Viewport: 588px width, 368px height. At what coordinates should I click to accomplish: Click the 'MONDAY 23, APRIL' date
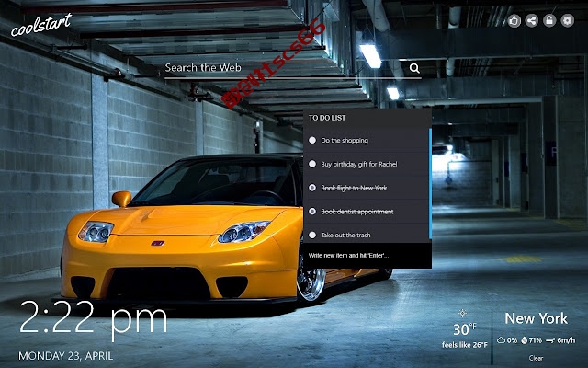click(65, 356)
